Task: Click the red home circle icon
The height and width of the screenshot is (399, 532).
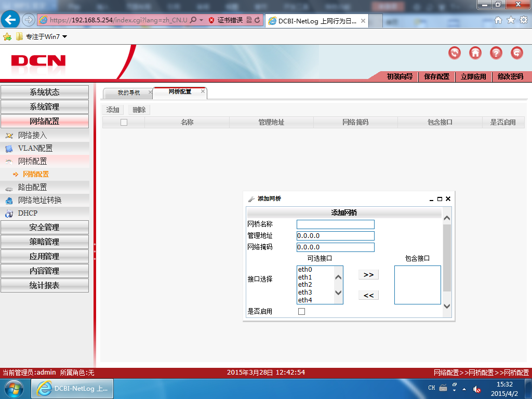Action: 475,53
